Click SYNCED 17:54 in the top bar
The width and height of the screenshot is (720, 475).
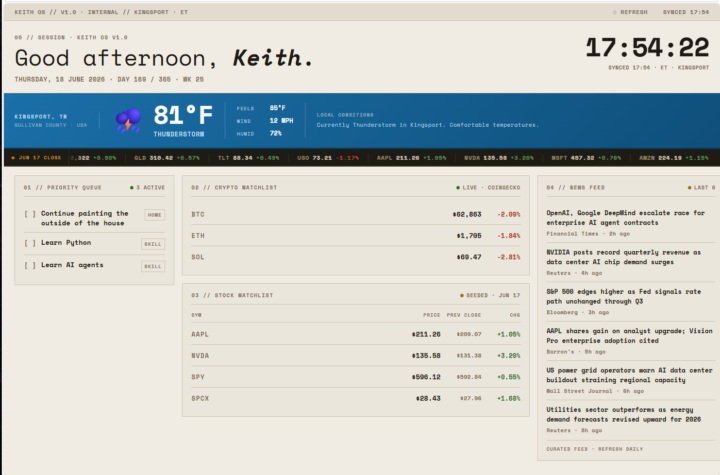coord(686,12)
